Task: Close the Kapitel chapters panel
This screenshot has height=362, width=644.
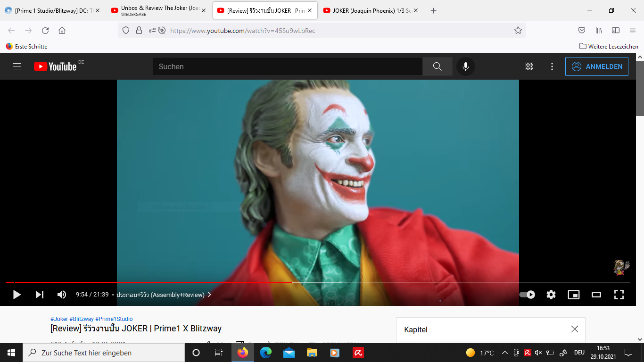Action: [x=575, y=329]
